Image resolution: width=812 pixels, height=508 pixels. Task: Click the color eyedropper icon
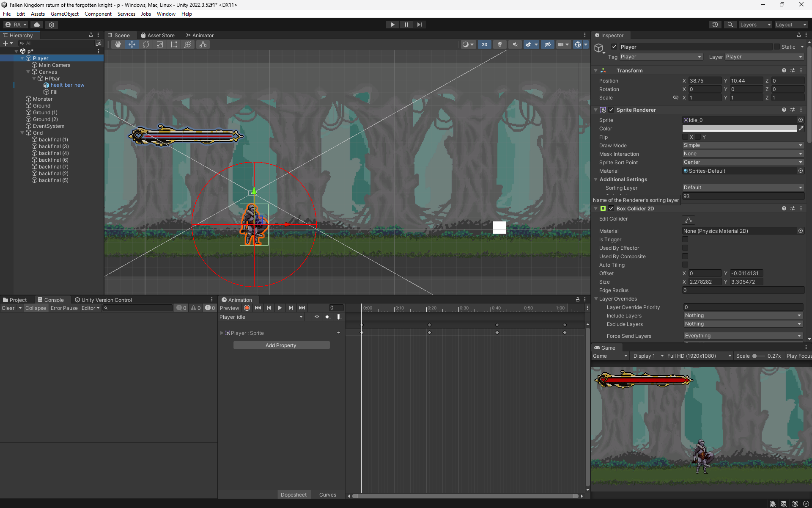pyautogui.click(x=801, y=128)
